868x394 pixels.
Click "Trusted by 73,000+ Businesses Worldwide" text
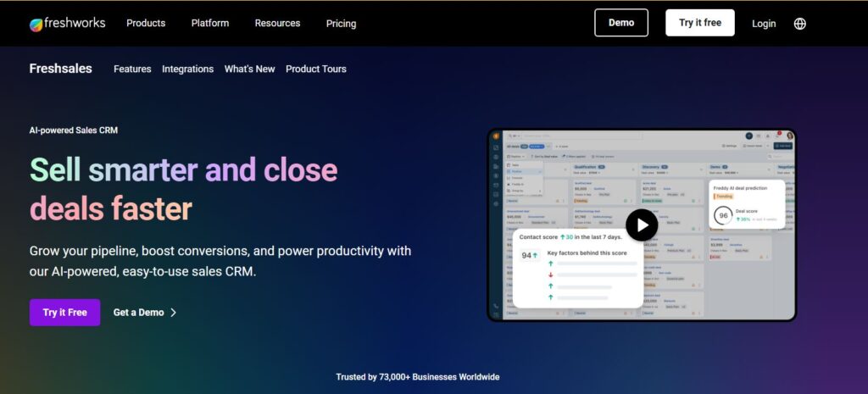[417, 377]
